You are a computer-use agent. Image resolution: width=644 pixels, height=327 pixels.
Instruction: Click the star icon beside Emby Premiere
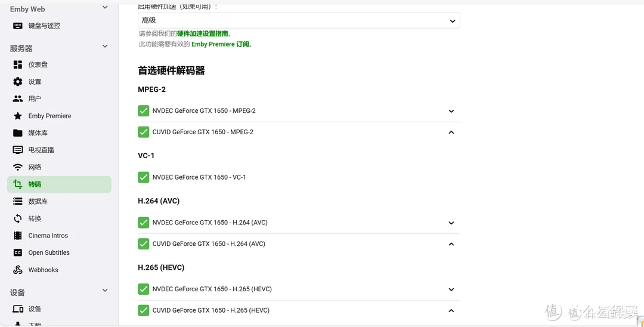18,116
